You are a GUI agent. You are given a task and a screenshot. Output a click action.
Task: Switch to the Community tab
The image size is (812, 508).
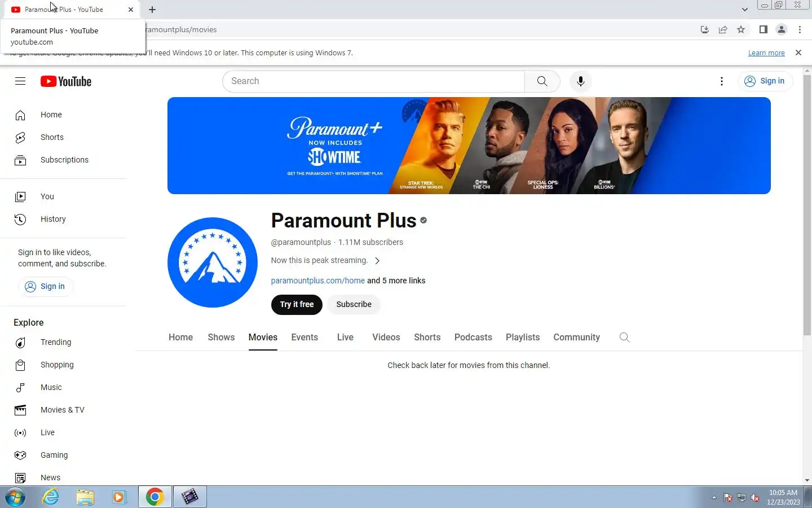[576, 337]
